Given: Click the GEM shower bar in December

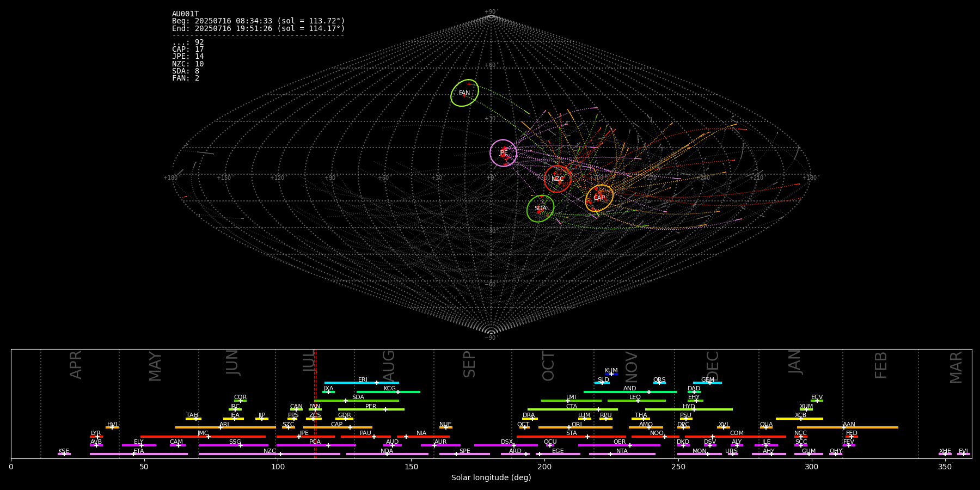Looking at the screenshot, I should (707, 383).
